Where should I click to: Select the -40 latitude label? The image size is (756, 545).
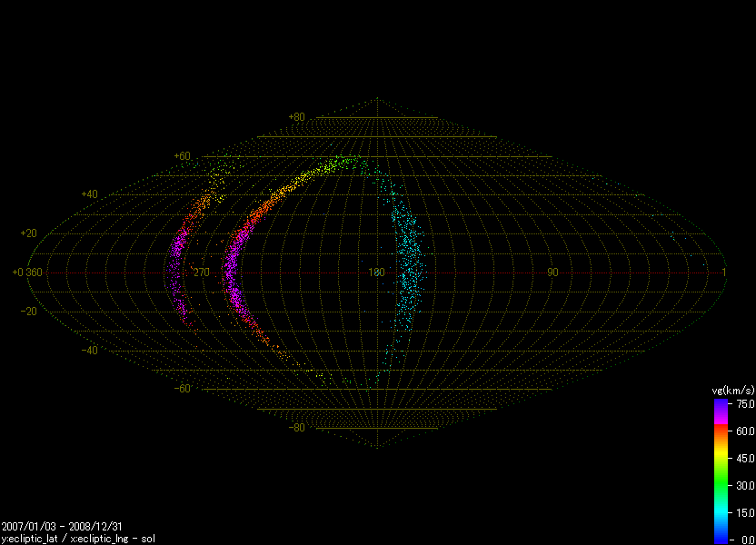89,351
